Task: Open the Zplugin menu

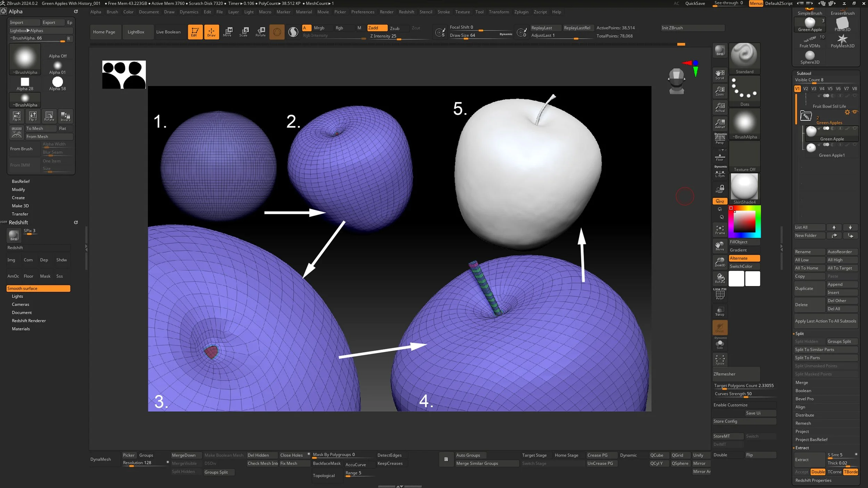Action: click(521, 12)
